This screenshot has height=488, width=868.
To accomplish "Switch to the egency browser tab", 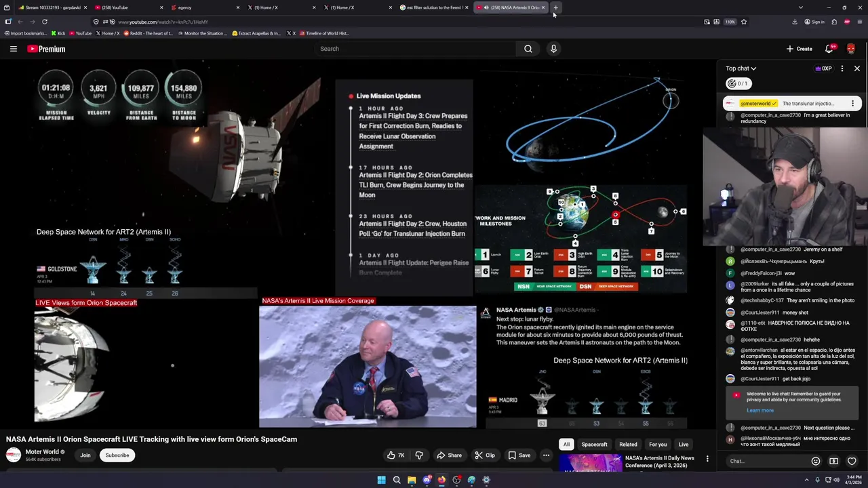I will coord(205,7).
